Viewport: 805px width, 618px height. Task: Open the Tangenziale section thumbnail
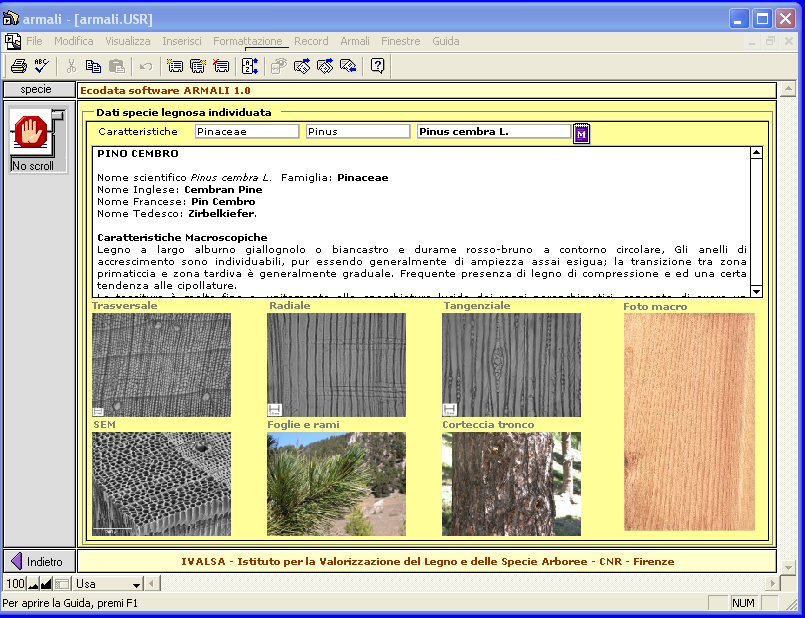[x=511, y=365]
